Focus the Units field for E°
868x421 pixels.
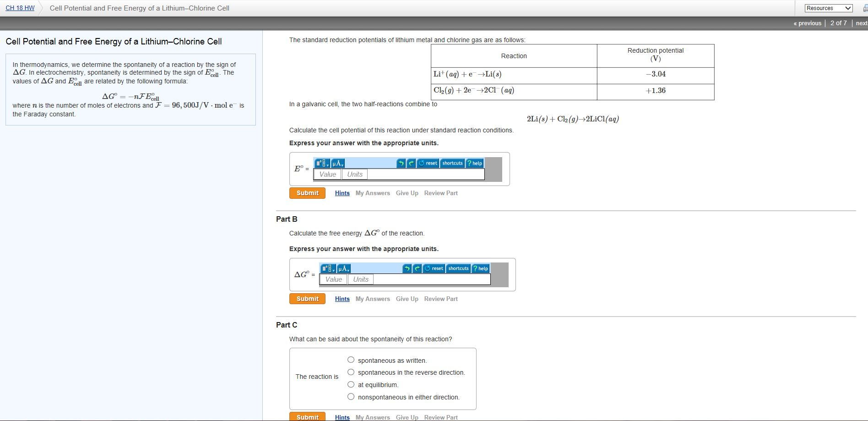(x=355, y=174)
